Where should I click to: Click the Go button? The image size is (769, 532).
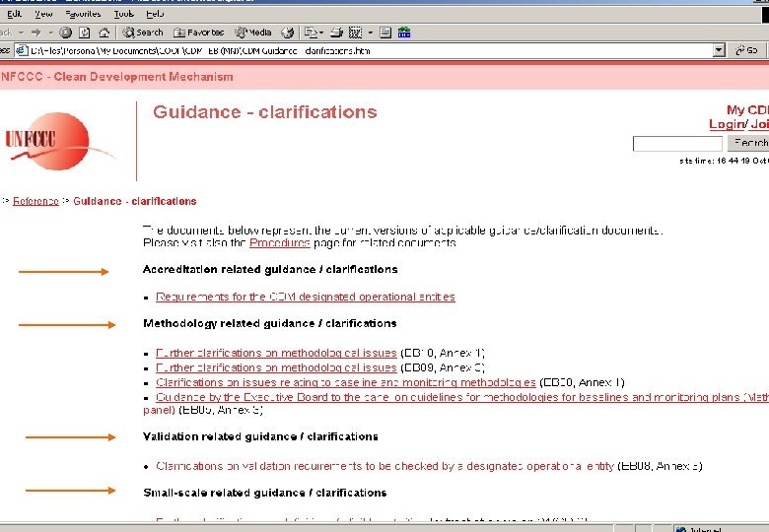click(747, 50)
